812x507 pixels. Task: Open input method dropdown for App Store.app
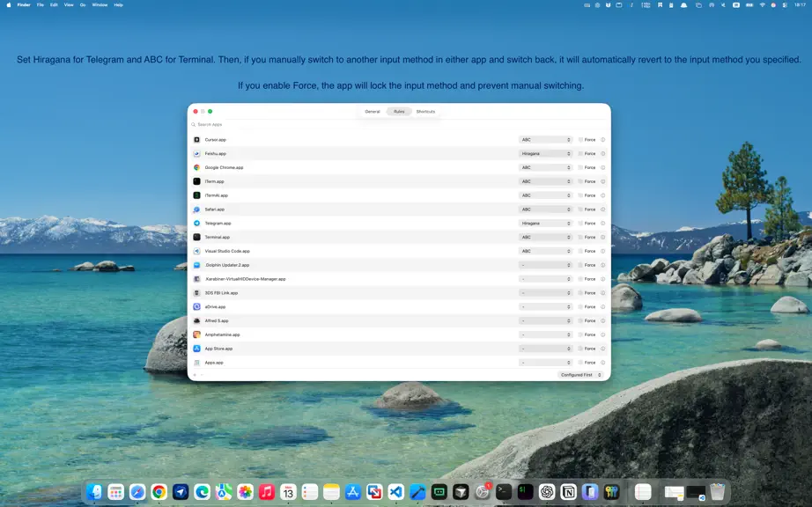tap(545, 349)
